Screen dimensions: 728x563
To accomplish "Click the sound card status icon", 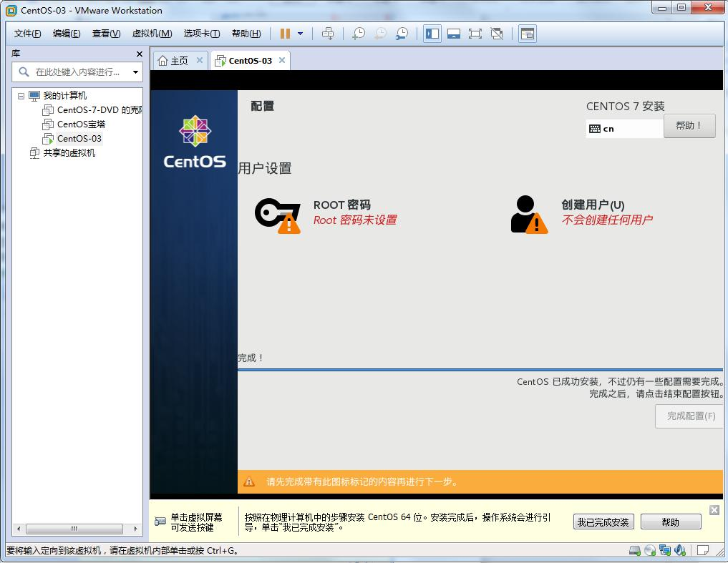I will tap(680, 550).
